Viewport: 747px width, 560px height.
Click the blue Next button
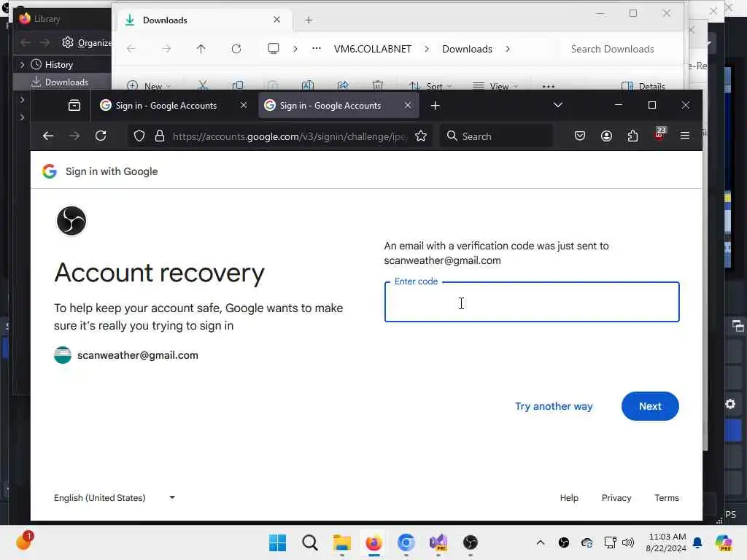650,406
